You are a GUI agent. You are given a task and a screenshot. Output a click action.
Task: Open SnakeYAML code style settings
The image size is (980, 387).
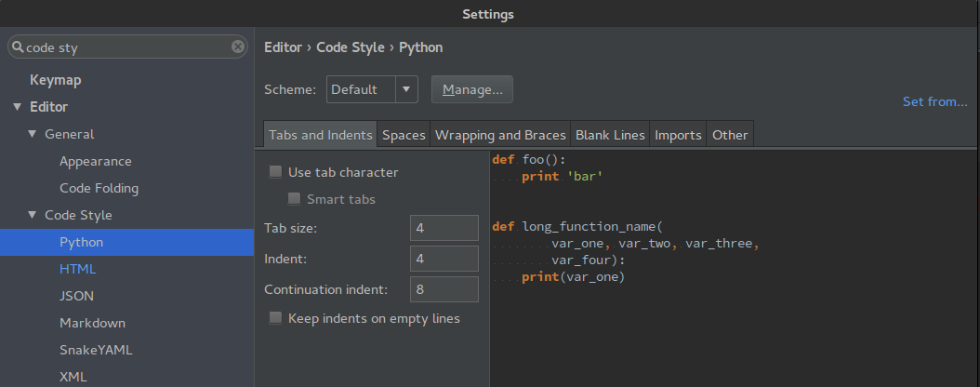coord(96,350)
